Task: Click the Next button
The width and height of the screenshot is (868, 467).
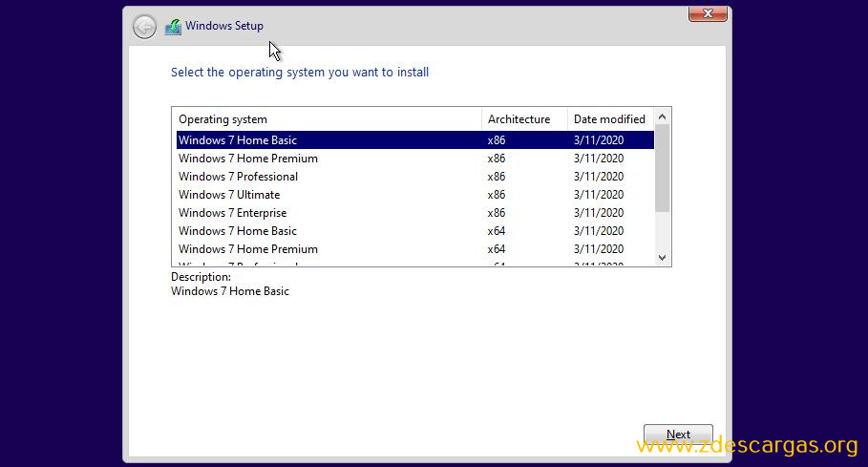Action: (678, 435)
